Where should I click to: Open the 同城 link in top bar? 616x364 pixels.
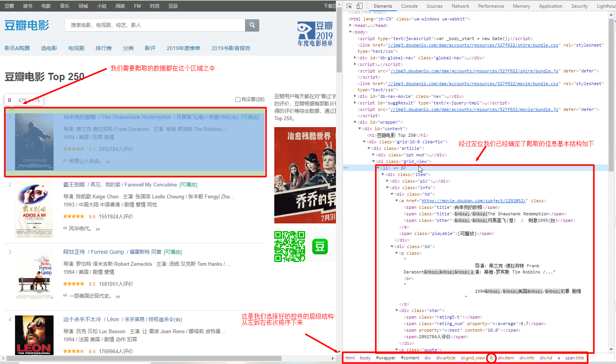click(83, 6)
